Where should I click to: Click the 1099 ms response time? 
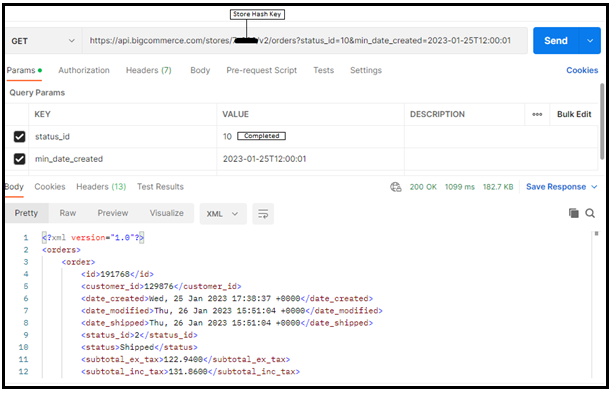459,187
